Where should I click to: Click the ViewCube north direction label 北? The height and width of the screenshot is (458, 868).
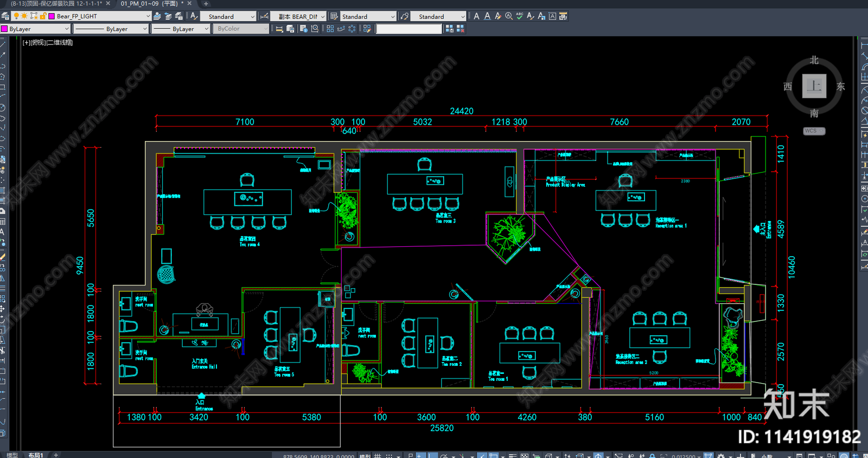[x=814, y=60]
